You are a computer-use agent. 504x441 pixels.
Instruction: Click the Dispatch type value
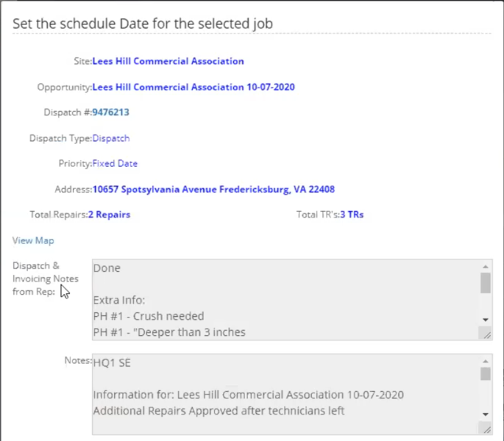pos(110,138)
